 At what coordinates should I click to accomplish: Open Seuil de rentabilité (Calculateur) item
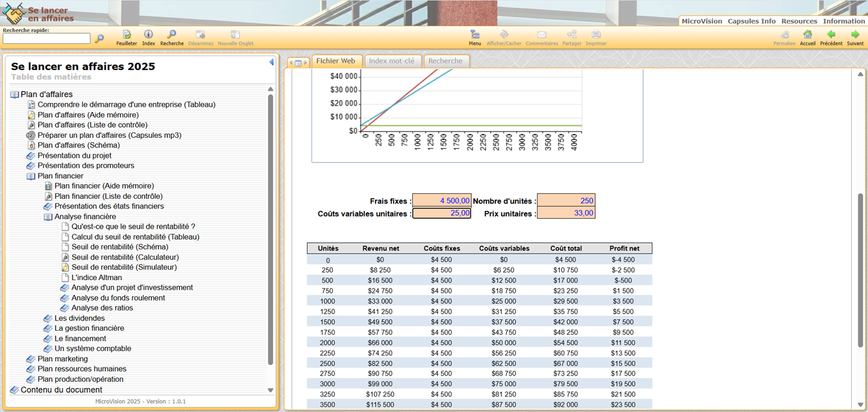[124, 257]
